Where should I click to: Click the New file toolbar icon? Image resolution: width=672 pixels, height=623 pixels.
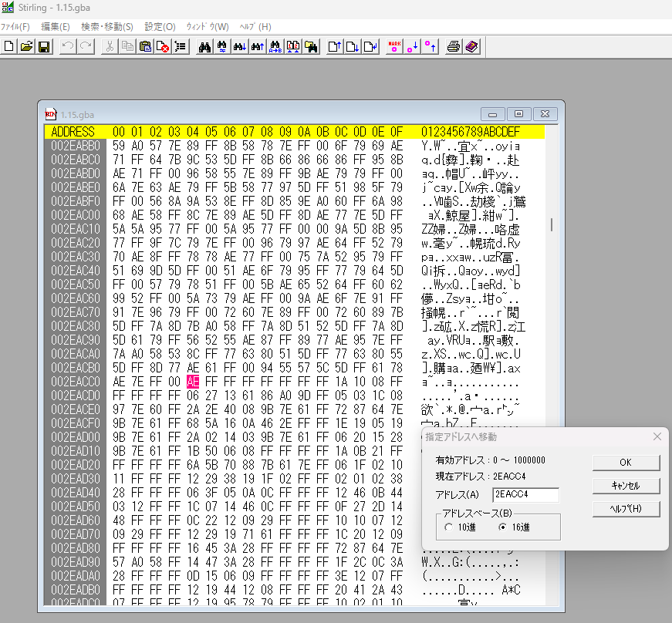9,46
